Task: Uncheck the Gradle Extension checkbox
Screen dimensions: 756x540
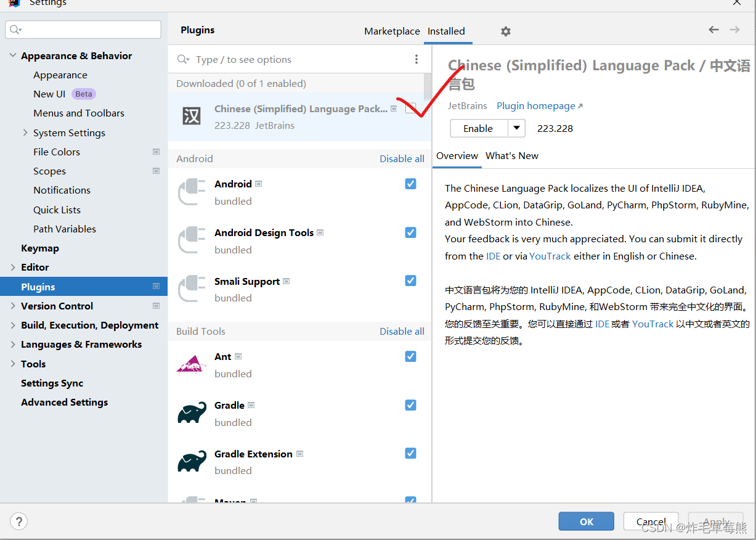Action: click(411, 453)
